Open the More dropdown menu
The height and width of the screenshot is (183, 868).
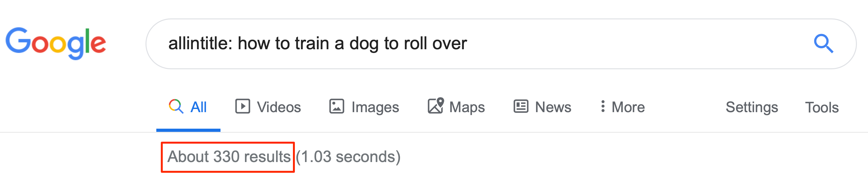coord(623,107)
